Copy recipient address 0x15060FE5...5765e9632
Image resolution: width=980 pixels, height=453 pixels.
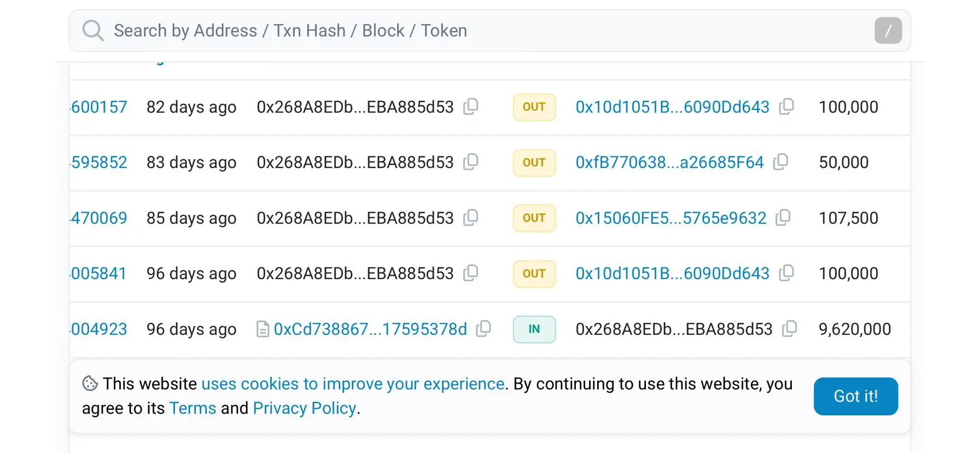click(x=783, y=218)
